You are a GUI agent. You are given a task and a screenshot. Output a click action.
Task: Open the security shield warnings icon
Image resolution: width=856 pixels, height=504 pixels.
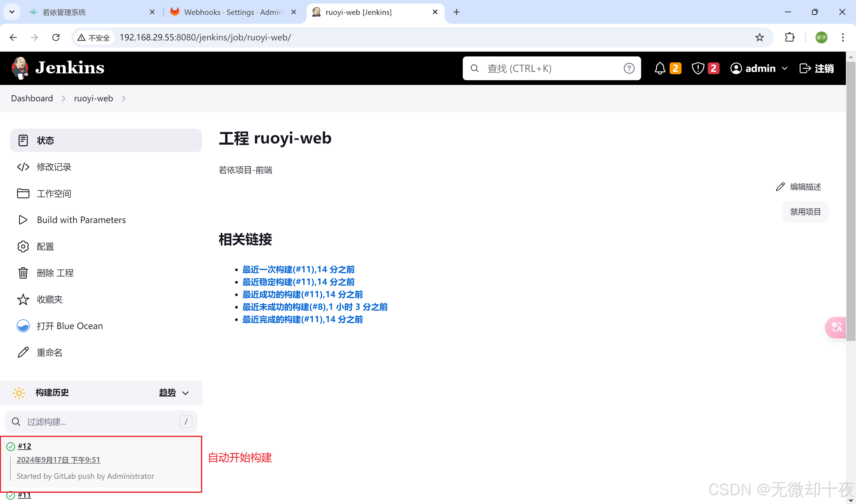[x=698, y=69]
